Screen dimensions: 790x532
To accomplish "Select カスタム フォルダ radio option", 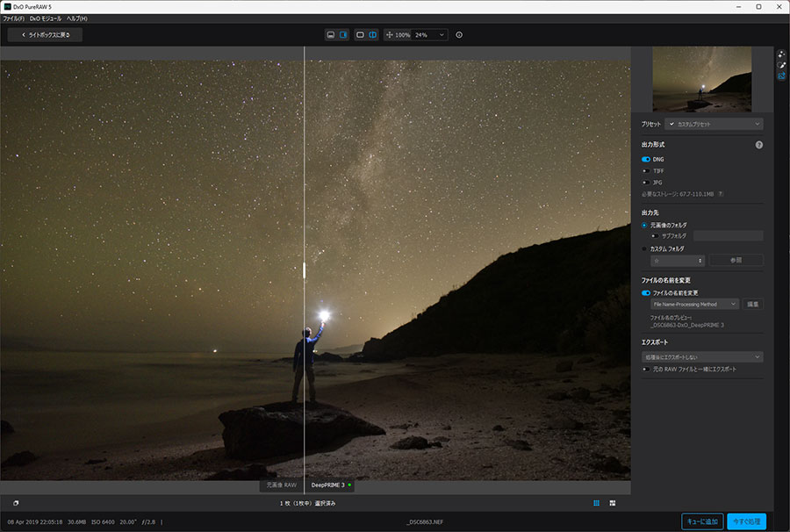I will click(x=644, y=248).
